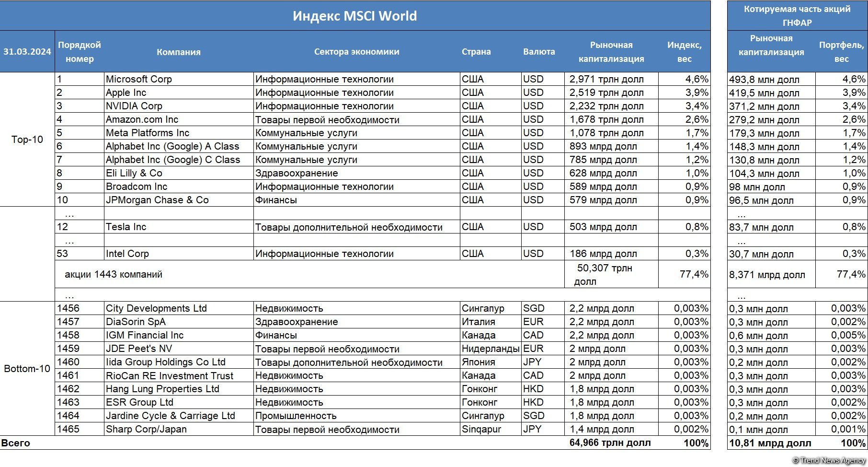Viewport: 868px width, 467px height.
Task: Click the Всего total row label
Action: tap(16, 443)
